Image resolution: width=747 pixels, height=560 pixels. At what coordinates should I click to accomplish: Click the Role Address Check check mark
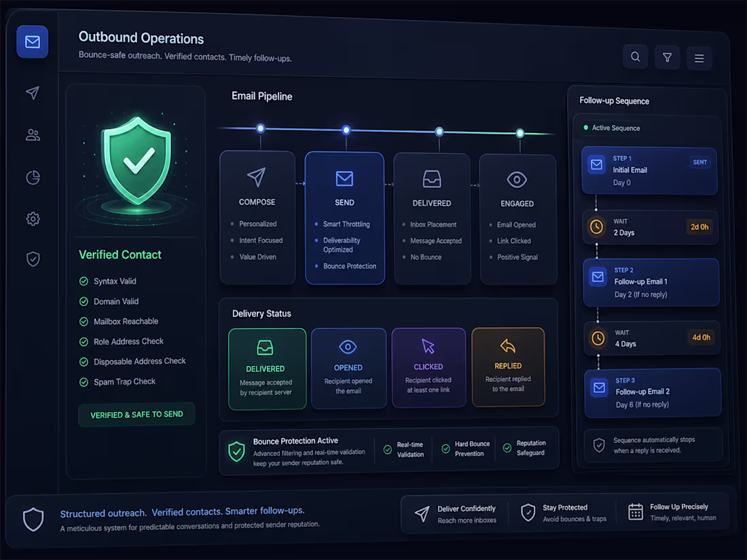(84, 342)
